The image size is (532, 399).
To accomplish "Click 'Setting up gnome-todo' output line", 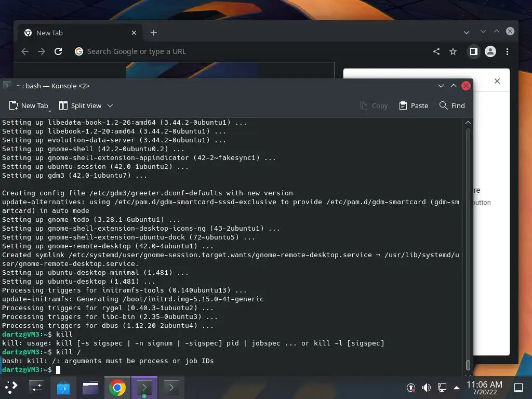I will (x=91, y=220).
